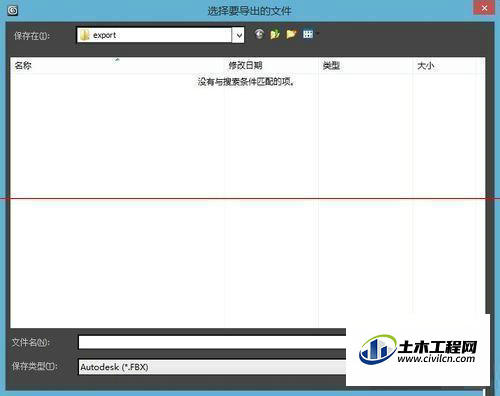Click the 保存类型 label

(x=35, y=366)
